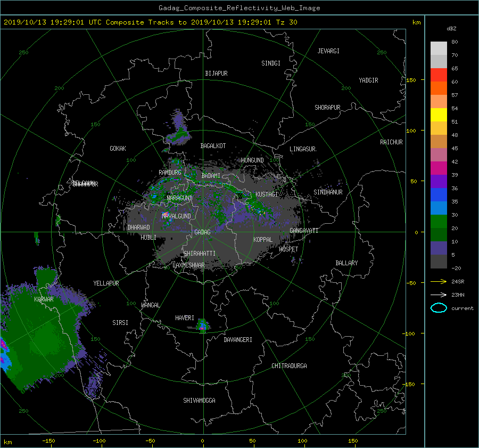This screenshot has width=479, height=448.
Task: Click the UTC Composite Tracks timestamp header
Action: tap(150, 22)
